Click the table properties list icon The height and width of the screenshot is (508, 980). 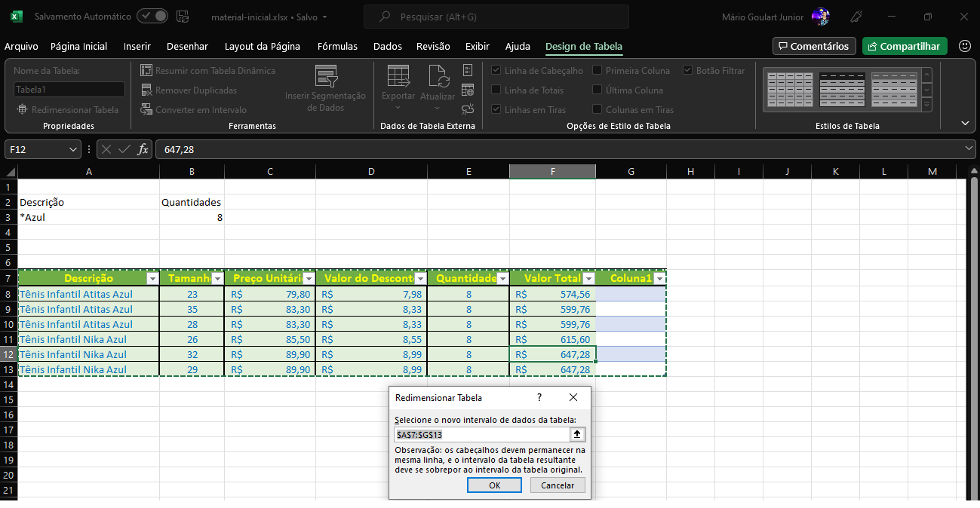point(468,70)
